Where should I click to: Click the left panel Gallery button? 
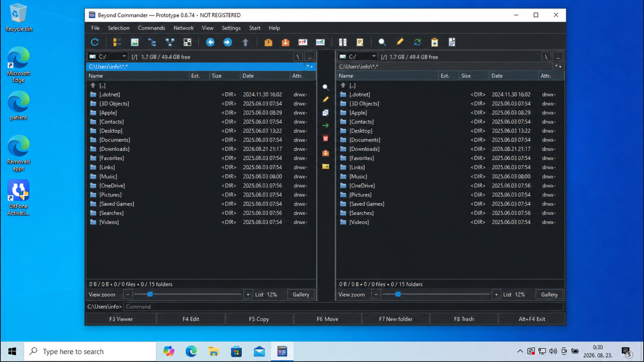[301, 295]
